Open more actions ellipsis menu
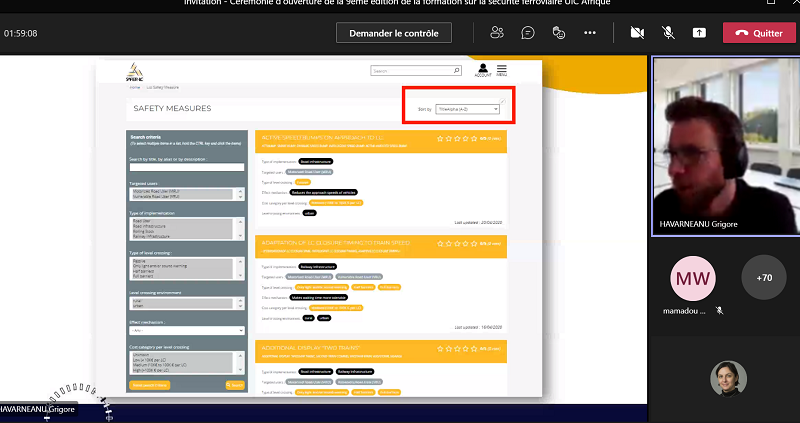 [590, 33]
